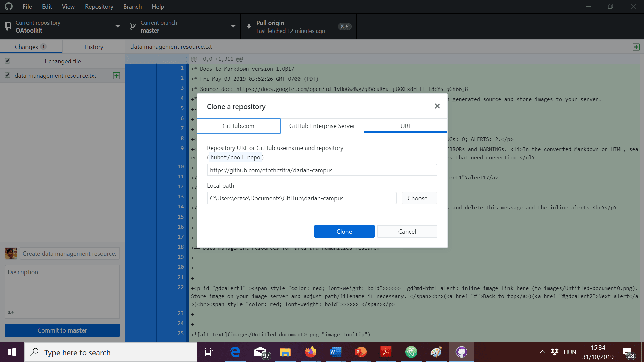Image resolution: width=644 pixels, height=362 pixels.
Task: Click the GitHub octocat logo icon
Action: click(x=9, y=6)
